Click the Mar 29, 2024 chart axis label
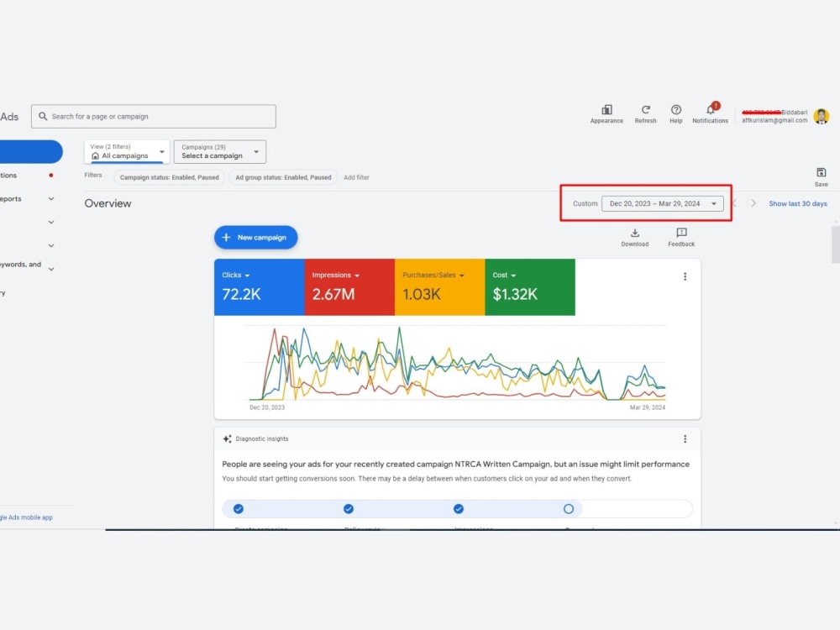Viewport: 840px width, 630px height. click(x=647, y=407)
